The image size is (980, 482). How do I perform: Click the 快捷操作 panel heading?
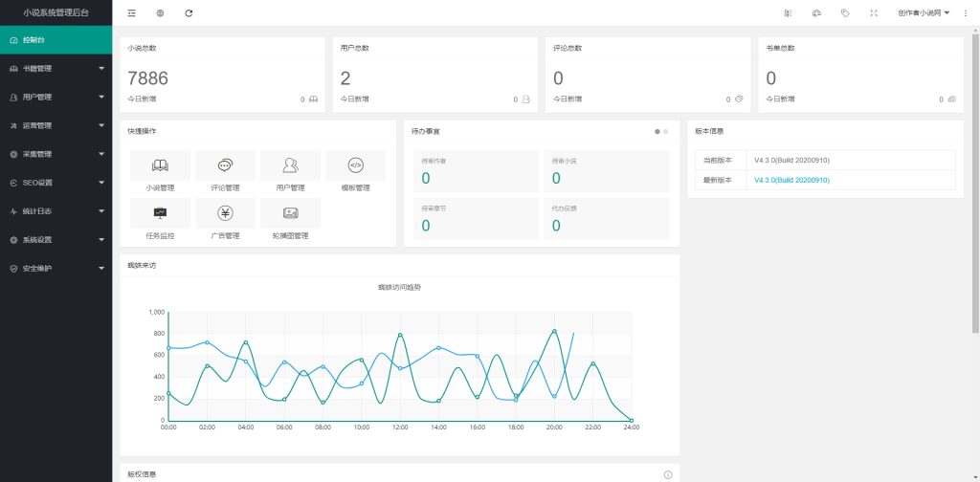tap(142, 132)
